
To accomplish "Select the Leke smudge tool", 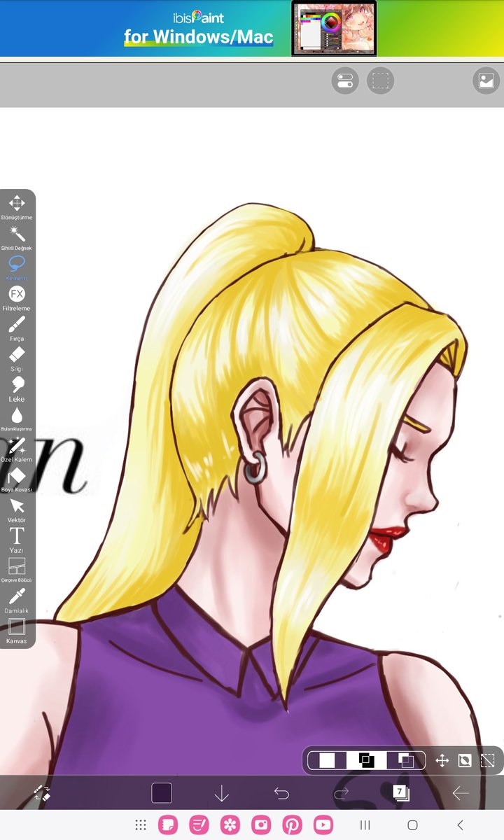I will pyautogui.click(x=17, y=388).
